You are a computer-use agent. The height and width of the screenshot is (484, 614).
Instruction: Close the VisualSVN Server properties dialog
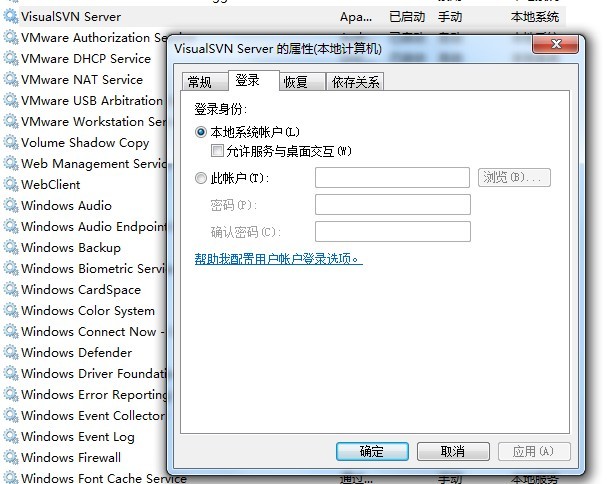pos(555,44)
